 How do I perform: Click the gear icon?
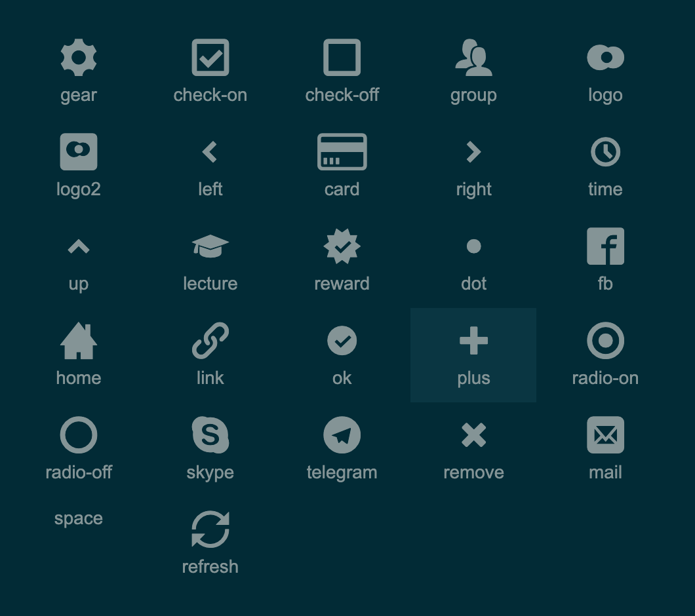79,58
